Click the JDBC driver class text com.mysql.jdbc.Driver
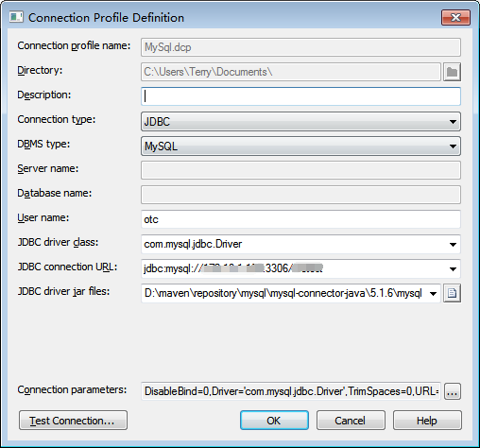The height and width of the screenshot is (448, 480). tap(193, 244)
